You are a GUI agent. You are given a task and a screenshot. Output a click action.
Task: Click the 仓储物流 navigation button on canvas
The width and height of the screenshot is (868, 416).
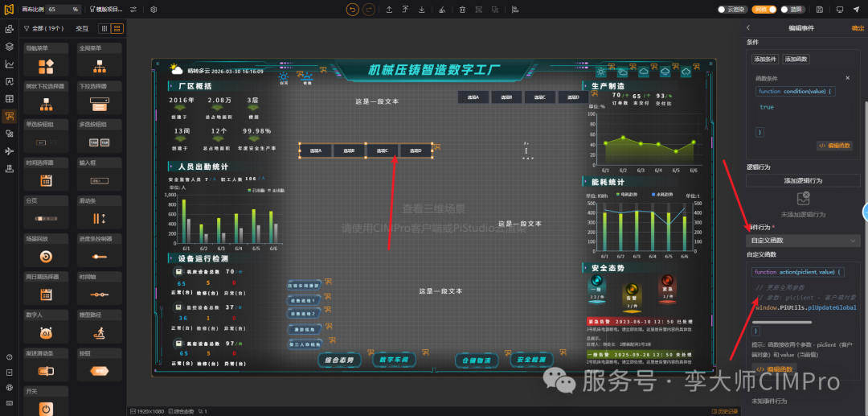pos(477,360)
